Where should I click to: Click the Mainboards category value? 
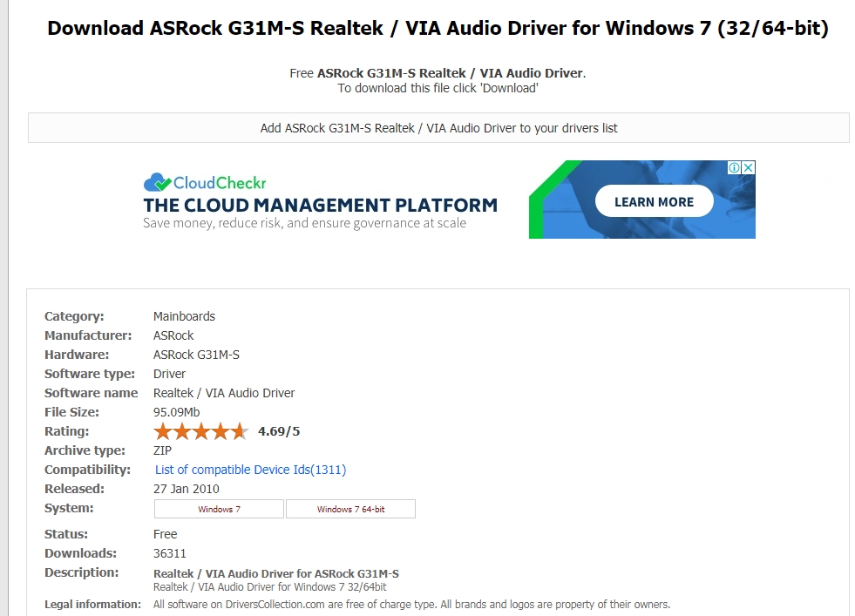pos(184,316)
